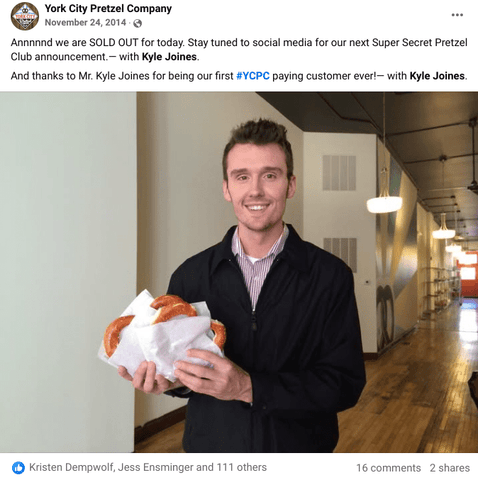Viewport: 478px width, 480px height.
Task: Open Jess Ensminger in the likes list
Action: coord(156,467)
